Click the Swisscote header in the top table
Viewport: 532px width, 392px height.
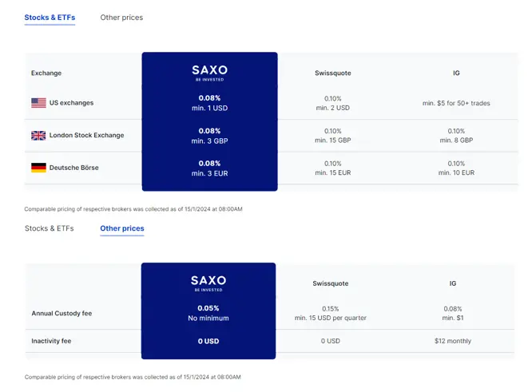[333, 73]
